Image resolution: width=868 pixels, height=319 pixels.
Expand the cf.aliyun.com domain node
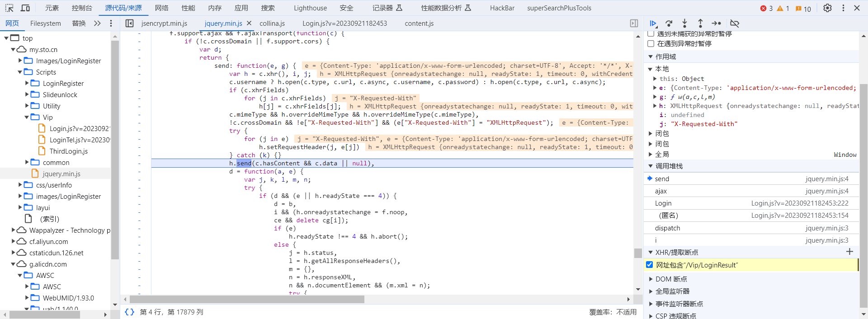(13, 241)
